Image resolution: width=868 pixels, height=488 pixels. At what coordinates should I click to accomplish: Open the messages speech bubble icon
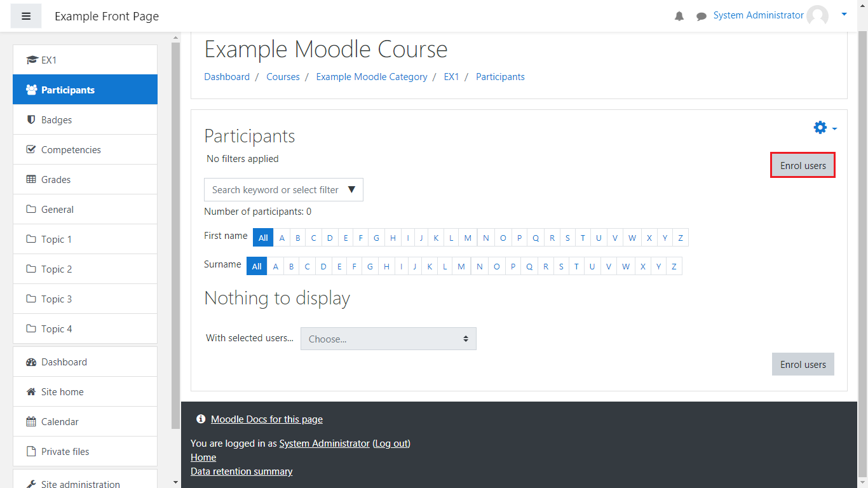(x=702, y=16)
